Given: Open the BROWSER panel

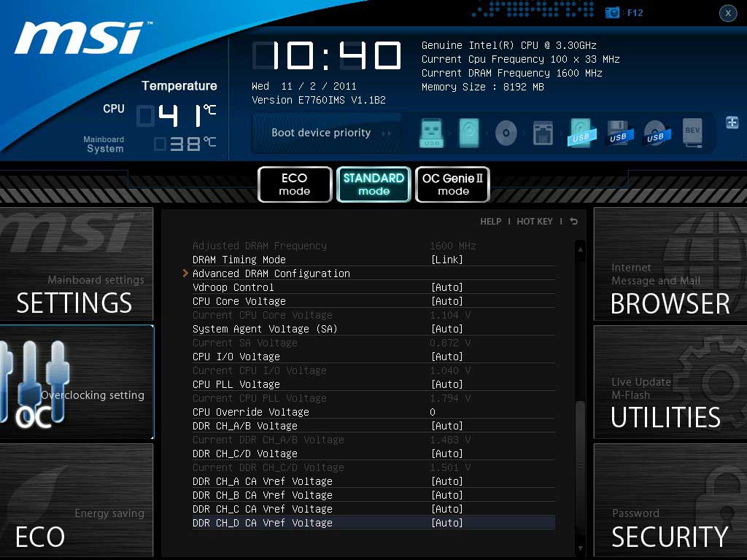Looking at the screenshot, I should point(670,264).
